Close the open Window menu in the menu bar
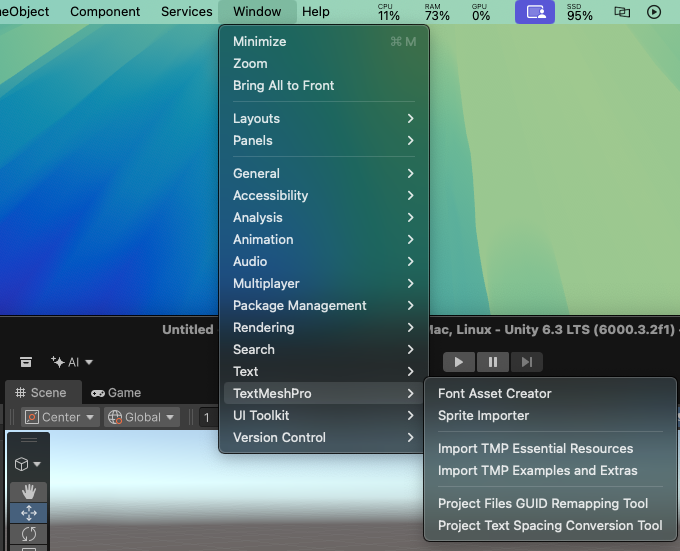Viewport: 680px width, 551px height. coord(257,11)
